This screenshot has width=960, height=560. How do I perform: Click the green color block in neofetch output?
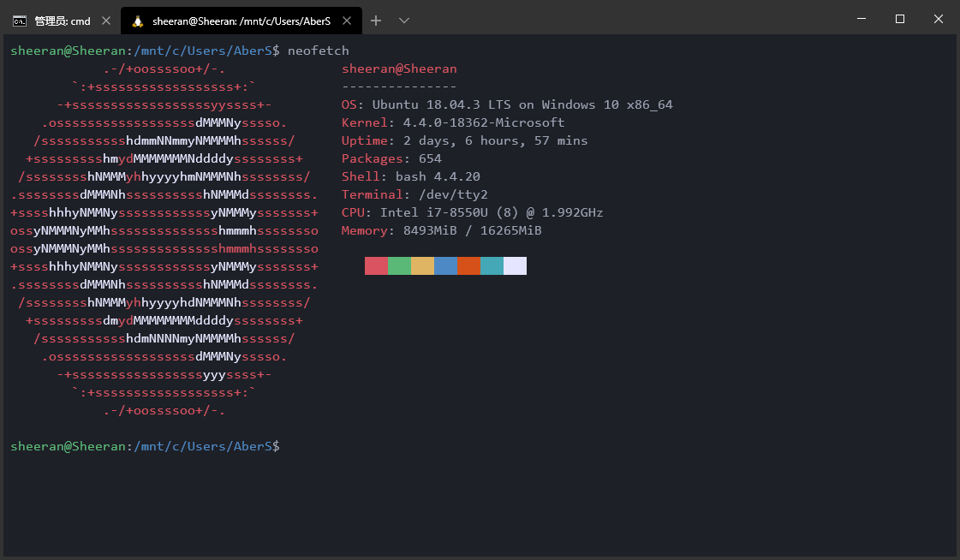point(399,266)
